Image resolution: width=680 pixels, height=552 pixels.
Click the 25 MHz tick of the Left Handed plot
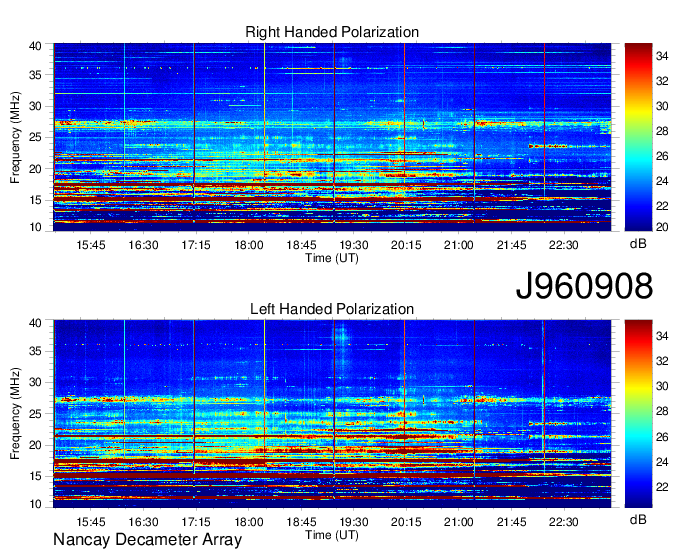[35, 414]
